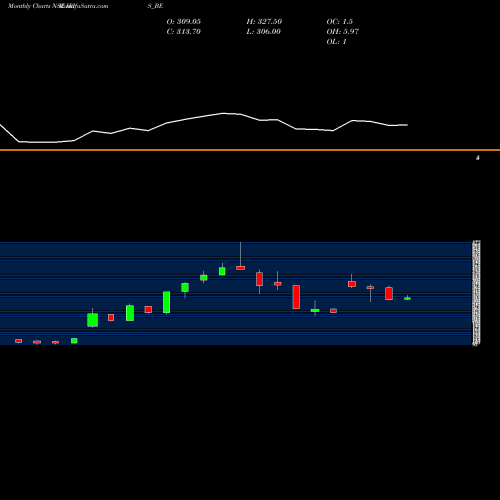Click the last green candle on the right

[407, 298]
